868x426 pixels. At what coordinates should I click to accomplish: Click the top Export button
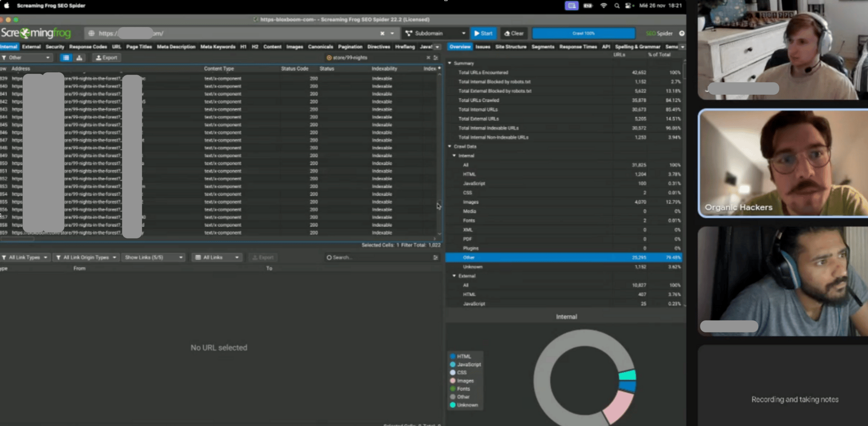coord(106,58)
